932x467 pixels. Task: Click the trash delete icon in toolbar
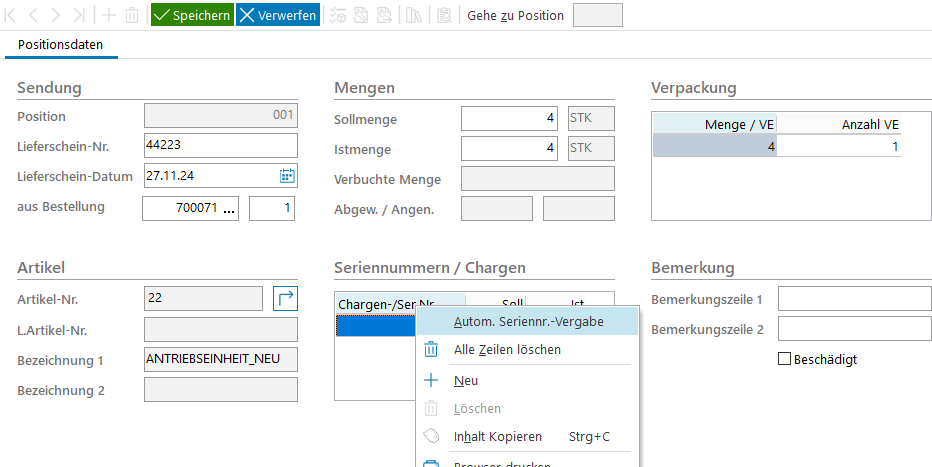pyautogui.click(x=131, y=15)
